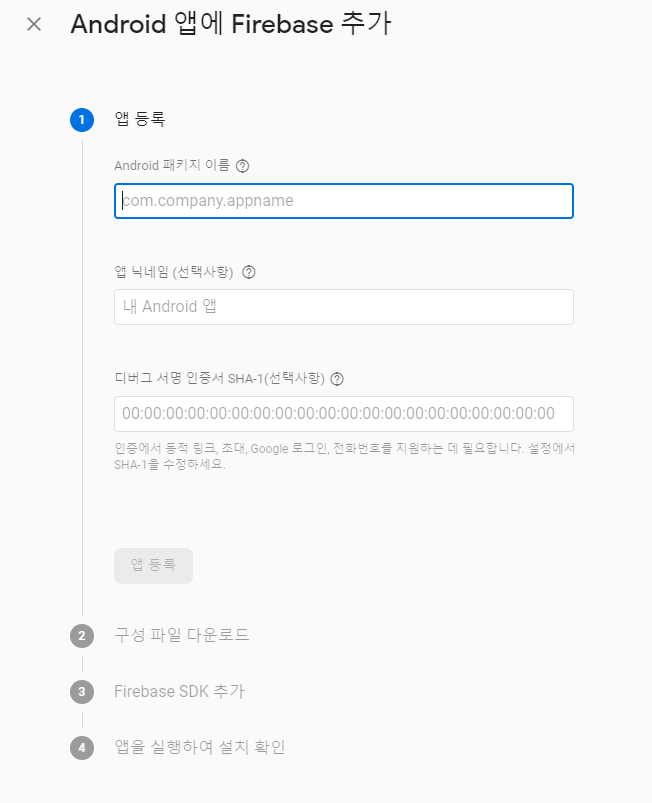Select step 3 circle icon
The height and width of the screenshot is (803, 652).
click(82, 692)
